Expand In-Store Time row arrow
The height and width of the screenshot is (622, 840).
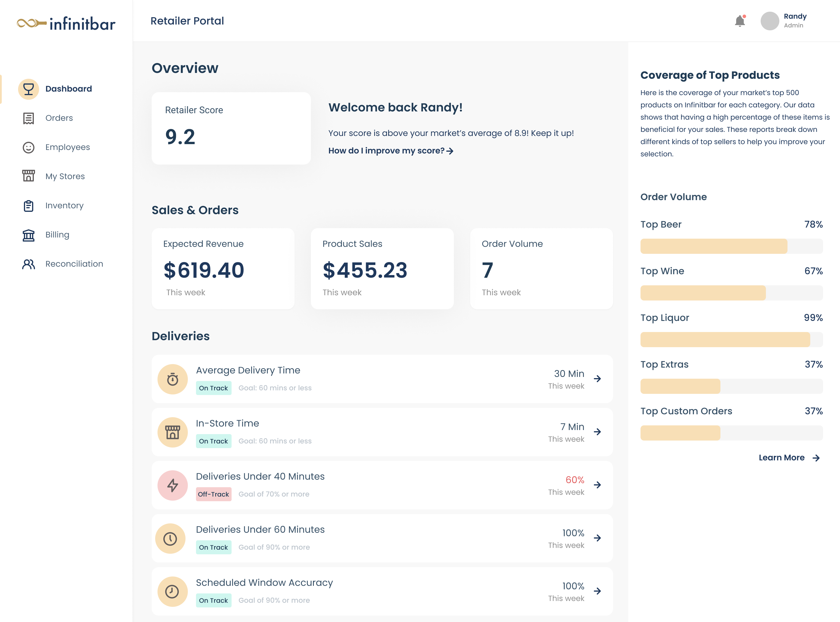597,432
